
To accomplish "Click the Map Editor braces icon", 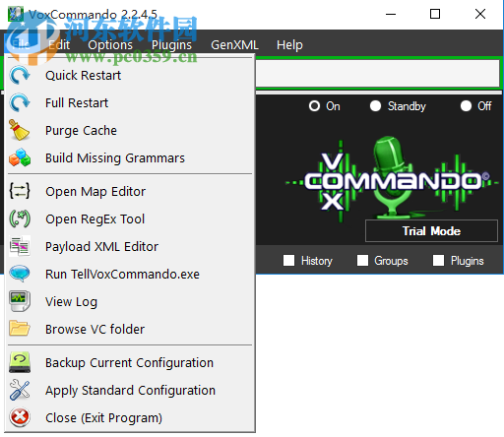I will pos(20,191).
